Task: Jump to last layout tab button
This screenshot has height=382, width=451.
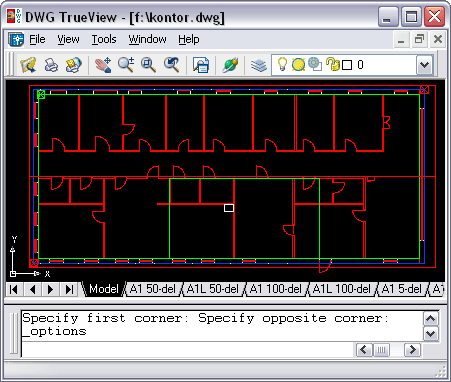Action: 69,289
